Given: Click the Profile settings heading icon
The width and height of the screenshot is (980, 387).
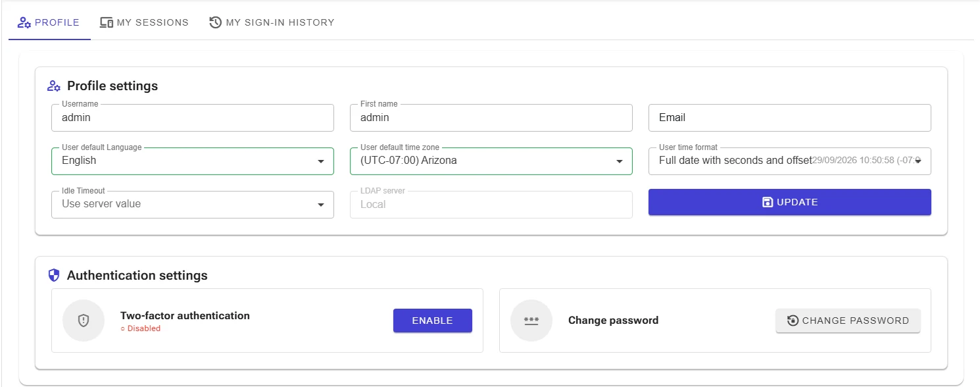Looking at the screenshot, I should pos(54,86).
